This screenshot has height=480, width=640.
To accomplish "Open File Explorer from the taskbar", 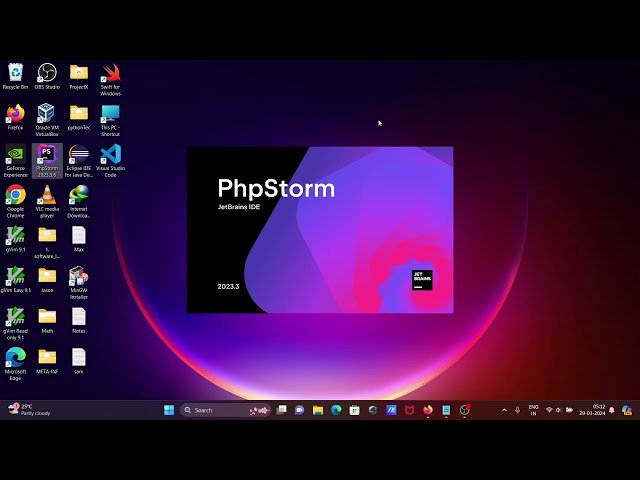I will pyautogui.click(x=318, y=410).
